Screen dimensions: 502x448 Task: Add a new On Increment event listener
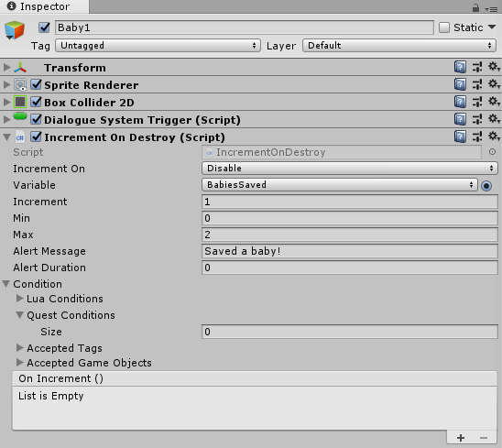tap(461, 438)
